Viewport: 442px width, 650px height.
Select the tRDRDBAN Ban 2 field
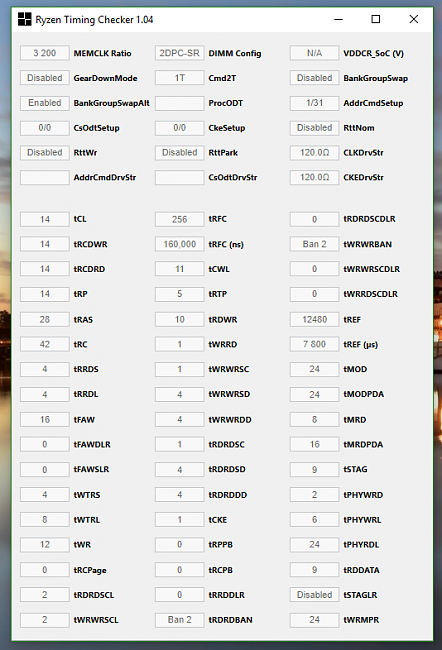pyautogui.click(x=180, y=620)
